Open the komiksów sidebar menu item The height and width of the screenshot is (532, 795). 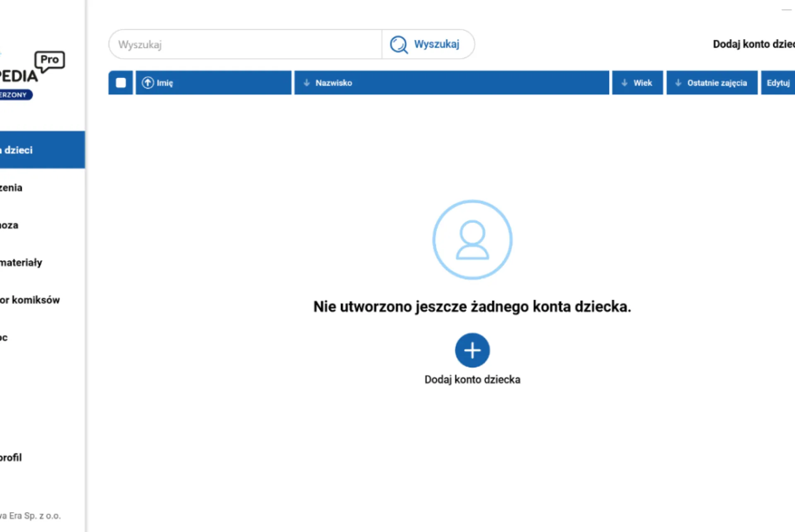42,300
